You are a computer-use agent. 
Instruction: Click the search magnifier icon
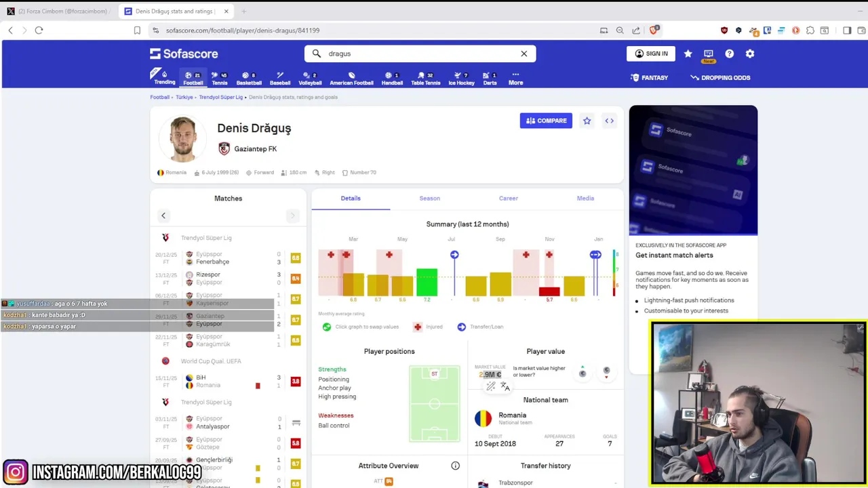point(316,54)
